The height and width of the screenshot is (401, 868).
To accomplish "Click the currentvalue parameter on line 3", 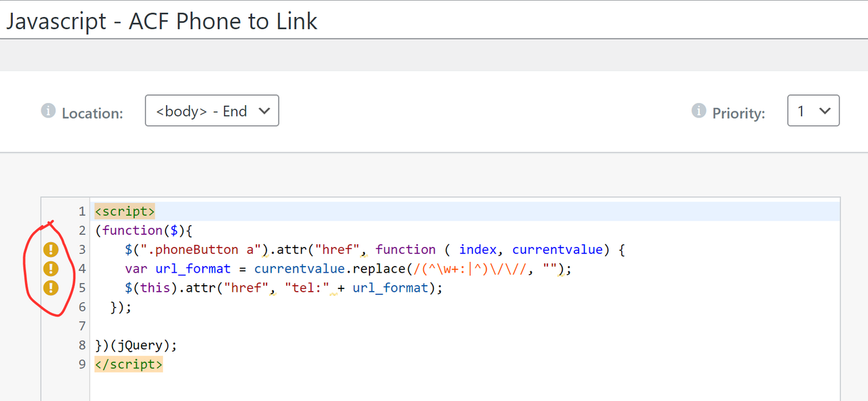I will [557, 249].
